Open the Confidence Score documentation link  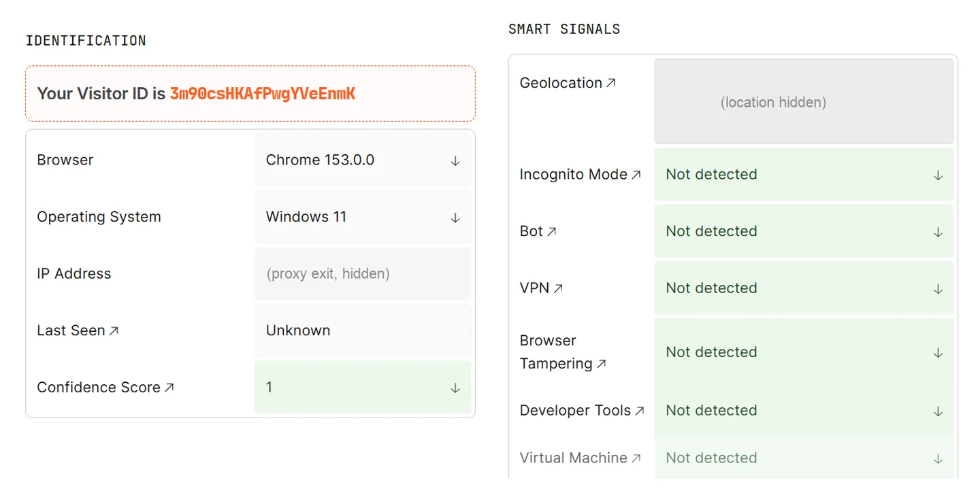coord(105,388)
